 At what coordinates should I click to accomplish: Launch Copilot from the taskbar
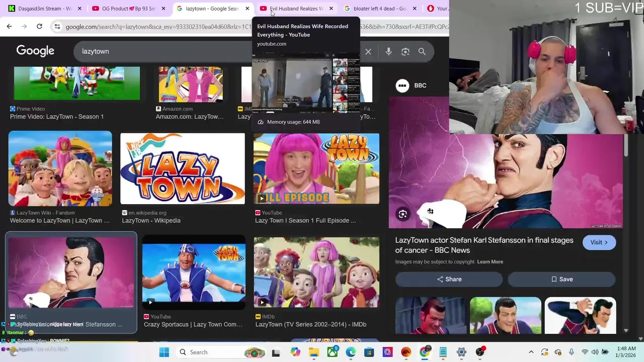(x=295, y=352)
